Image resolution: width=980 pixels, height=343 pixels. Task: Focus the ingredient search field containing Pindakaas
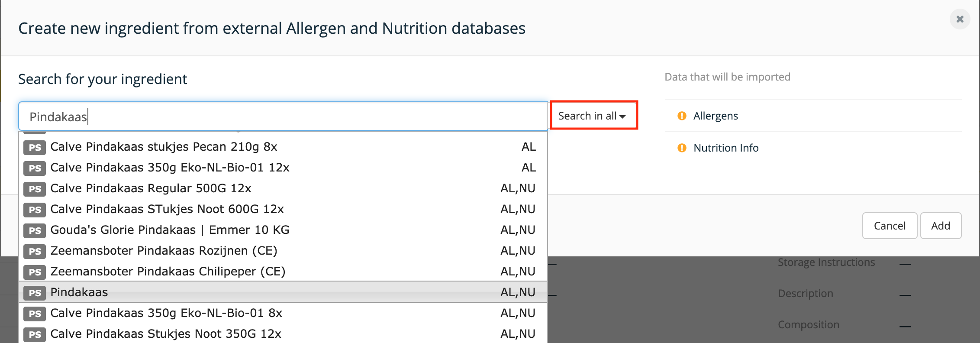pos(283,116)
